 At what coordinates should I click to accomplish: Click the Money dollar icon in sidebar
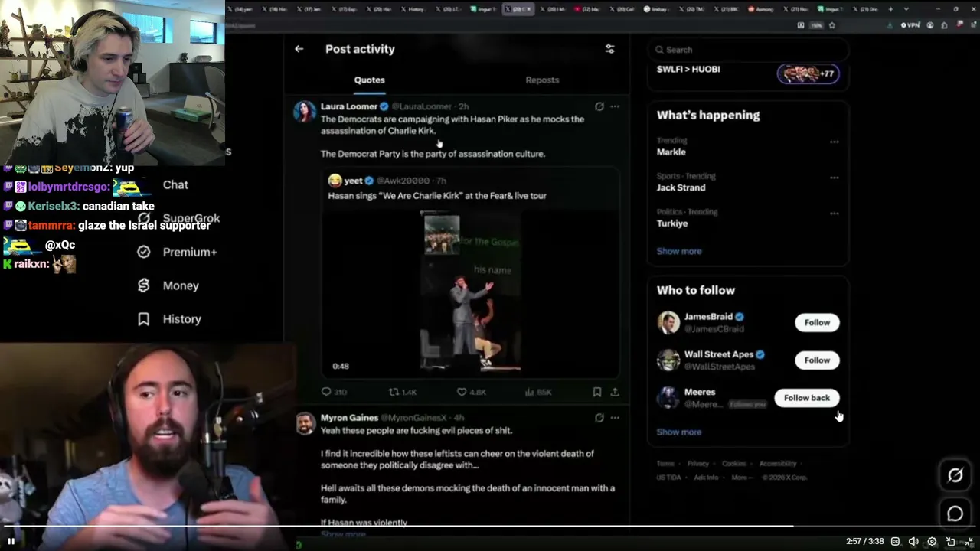coord(143,285)
